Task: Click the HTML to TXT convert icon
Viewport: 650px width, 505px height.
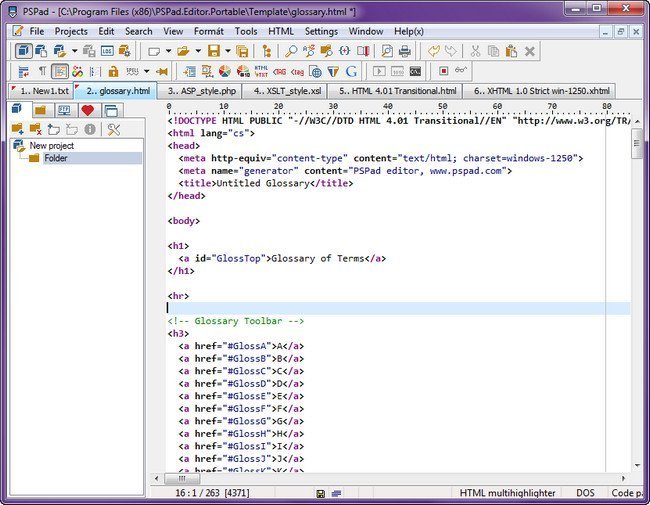Action: click(x=261, y=71)
